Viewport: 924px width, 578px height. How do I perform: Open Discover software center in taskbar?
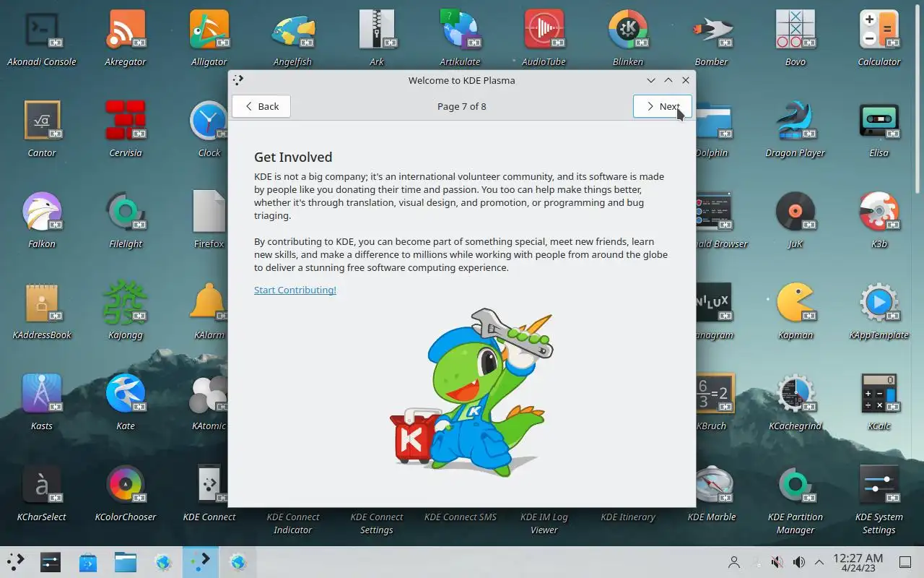click(88, 561)
